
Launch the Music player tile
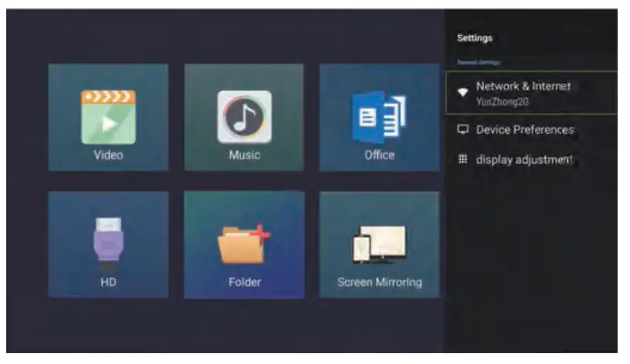pyautogui.click(x=244, y=117)
